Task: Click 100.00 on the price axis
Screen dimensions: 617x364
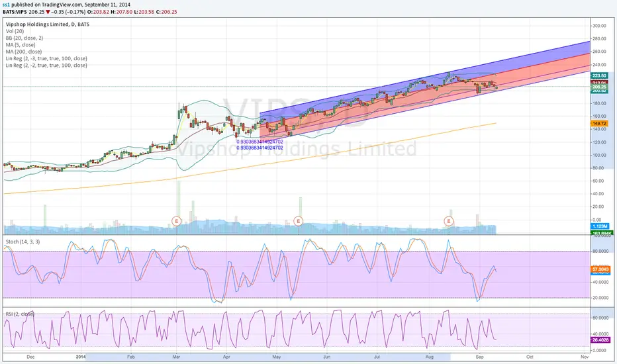Action: (x=599, y=156)
